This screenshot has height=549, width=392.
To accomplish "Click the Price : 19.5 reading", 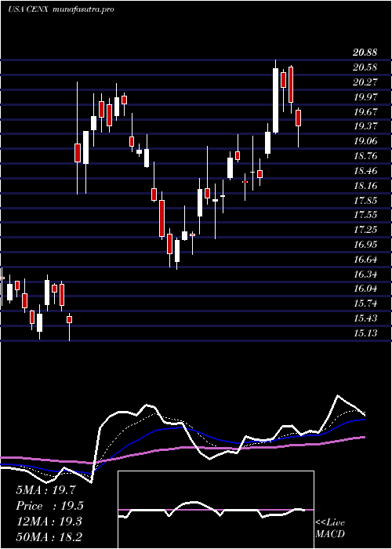I will pos(50,506).
